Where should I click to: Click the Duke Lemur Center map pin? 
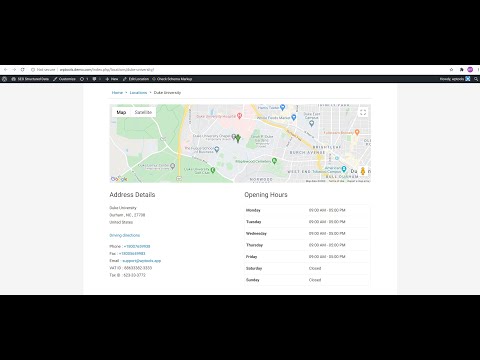(x=173, y=166)
